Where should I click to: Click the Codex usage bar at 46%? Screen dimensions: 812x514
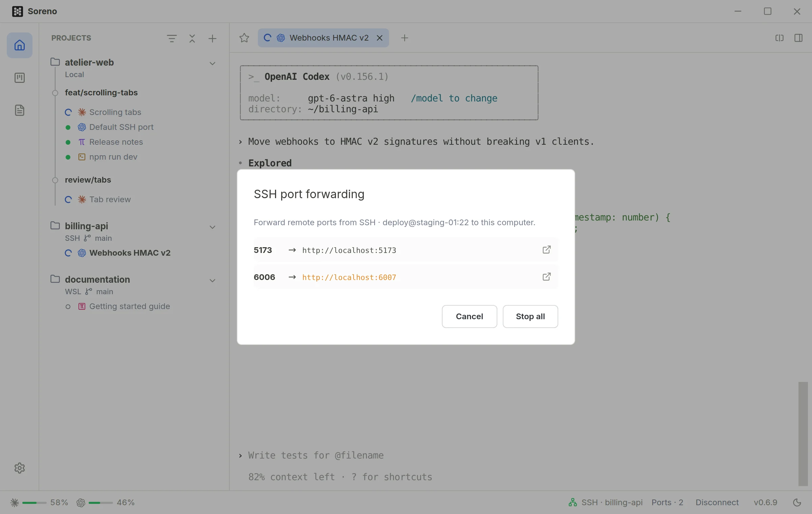(x=100, y=503)
